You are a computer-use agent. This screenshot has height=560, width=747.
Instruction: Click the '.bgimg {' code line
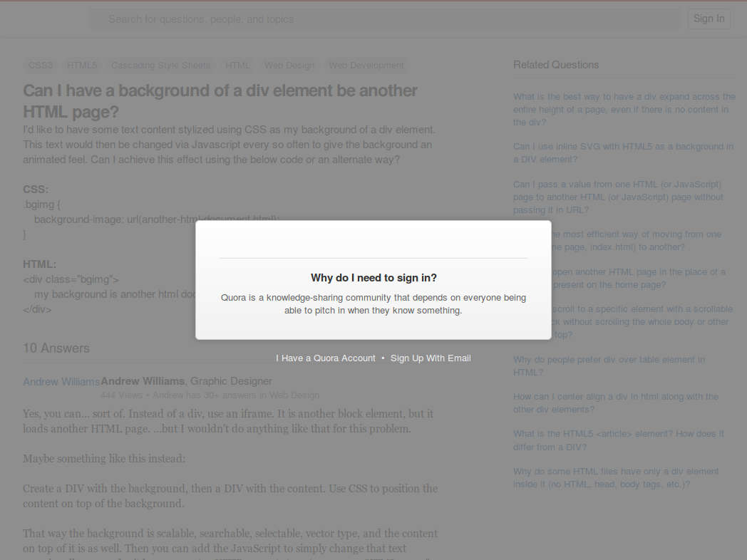42,204
